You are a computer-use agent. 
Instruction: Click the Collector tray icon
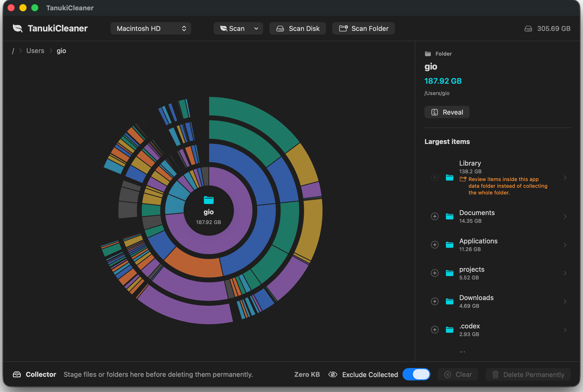click(x=17, y=374)
